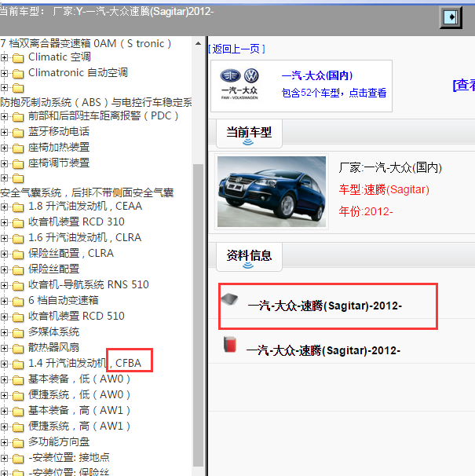Screen dimensions: 475x476
Task: Select the 当前车型 tab
Action: click(249, 134)
